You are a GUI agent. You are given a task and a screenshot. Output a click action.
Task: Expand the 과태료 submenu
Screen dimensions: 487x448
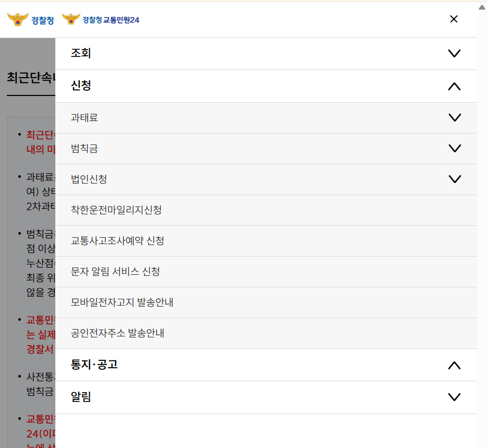point(455,118)
